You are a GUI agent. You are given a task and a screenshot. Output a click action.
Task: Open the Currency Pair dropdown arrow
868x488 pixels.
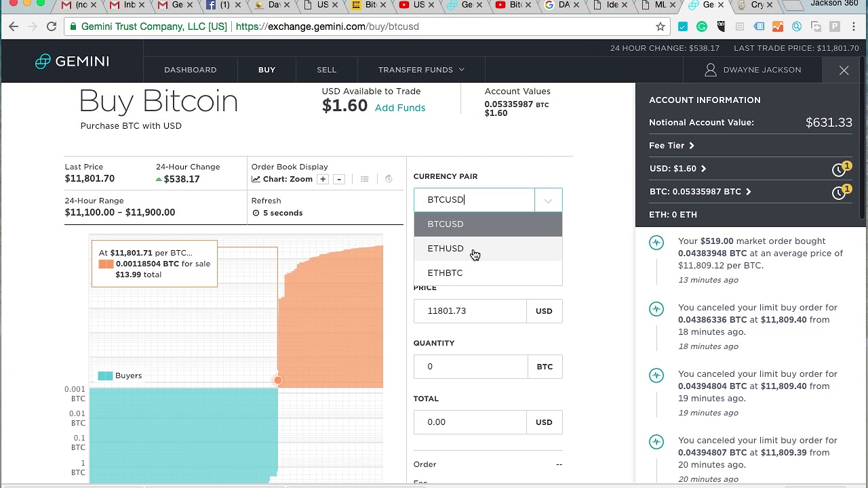[x=548, y=200]
